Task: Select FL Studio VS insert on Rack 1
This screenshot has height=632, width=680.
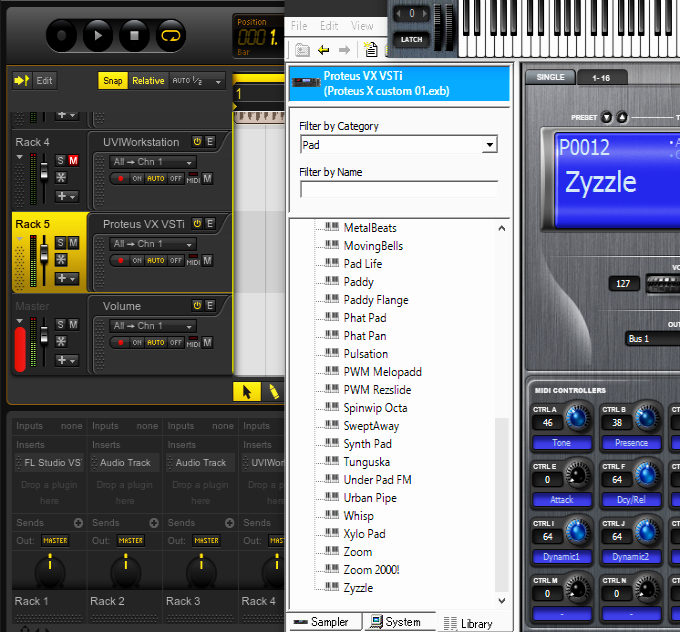Action: pos(49,463)
